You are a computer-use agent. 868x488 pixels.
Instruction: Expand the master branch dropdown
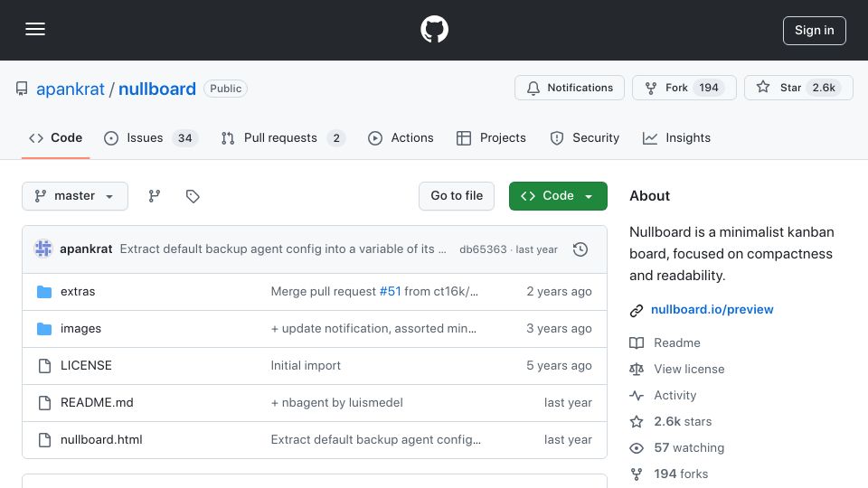75,196
